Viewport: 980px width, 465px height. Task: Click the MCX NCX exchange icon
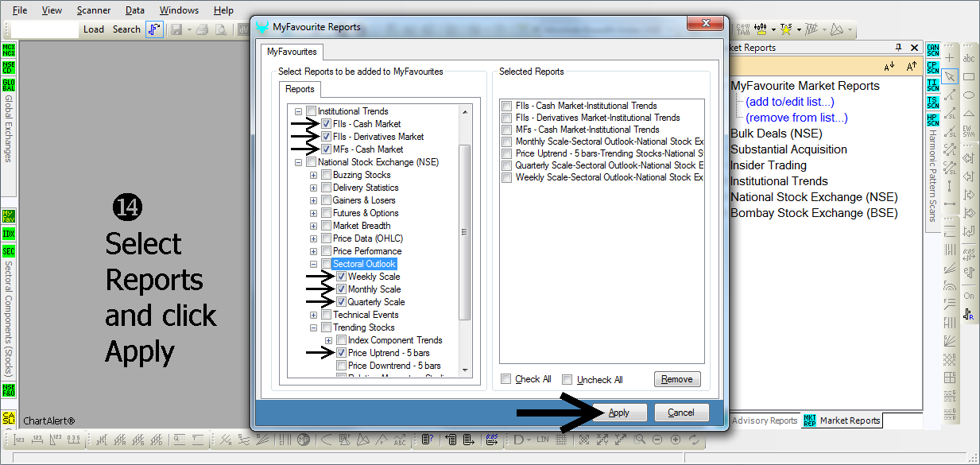9,50
